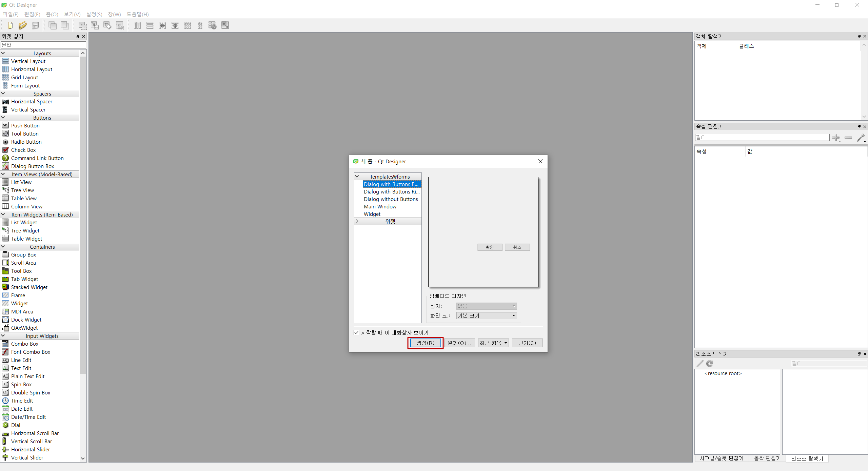Expand the 위젯 section in template tree
Image resolution: width=868 pixels, height=471 pixels.
click(357, 221)
